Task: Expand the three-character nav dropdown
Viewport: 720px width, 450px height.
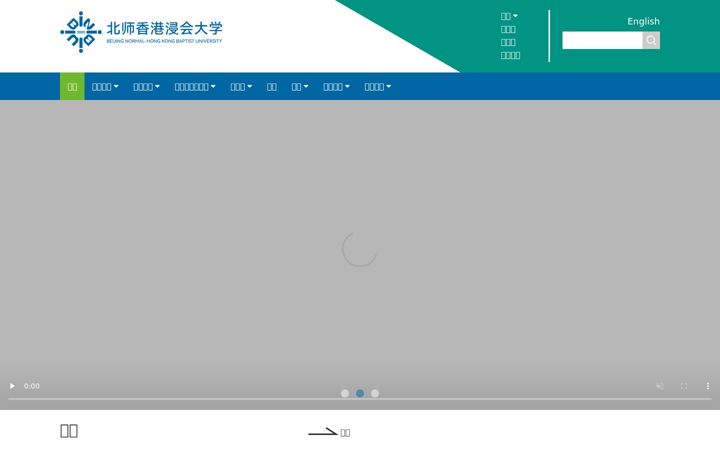Action: 241,86
